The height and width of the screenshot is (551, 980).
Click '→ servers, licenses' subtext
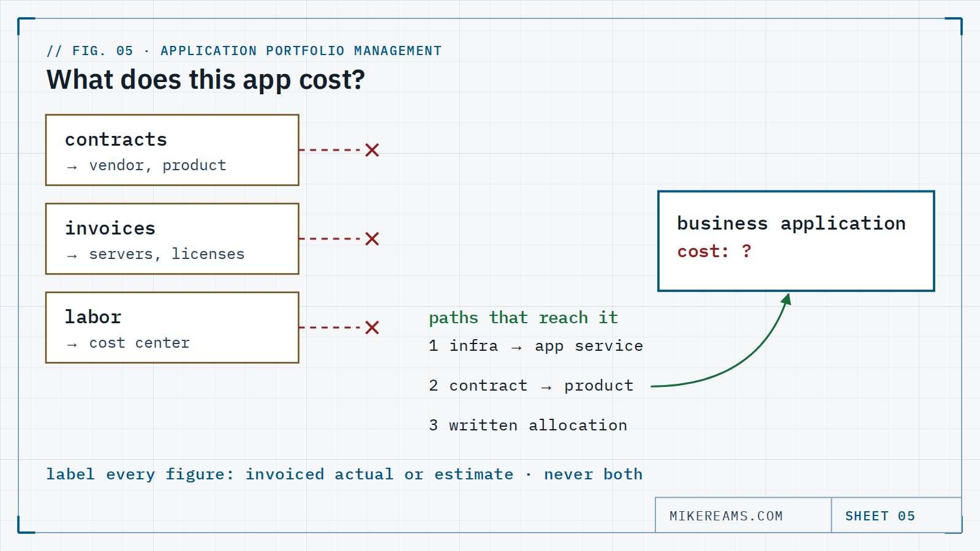156,254
